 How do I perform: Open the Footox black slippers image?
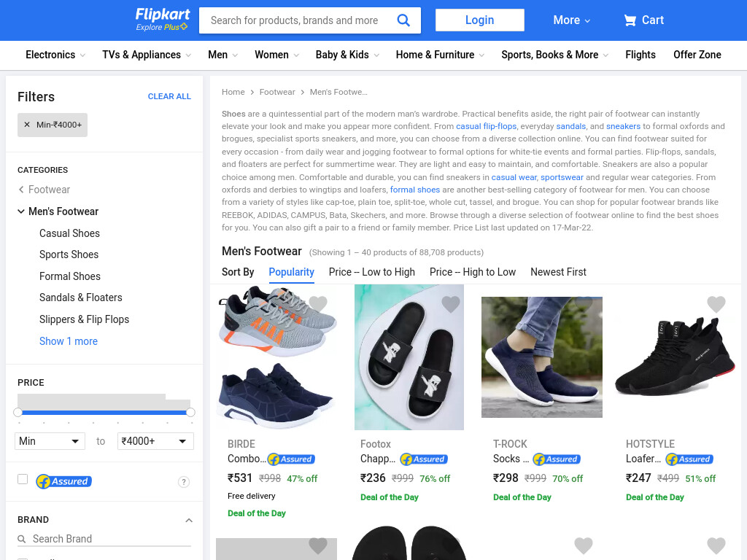point(409,357)
